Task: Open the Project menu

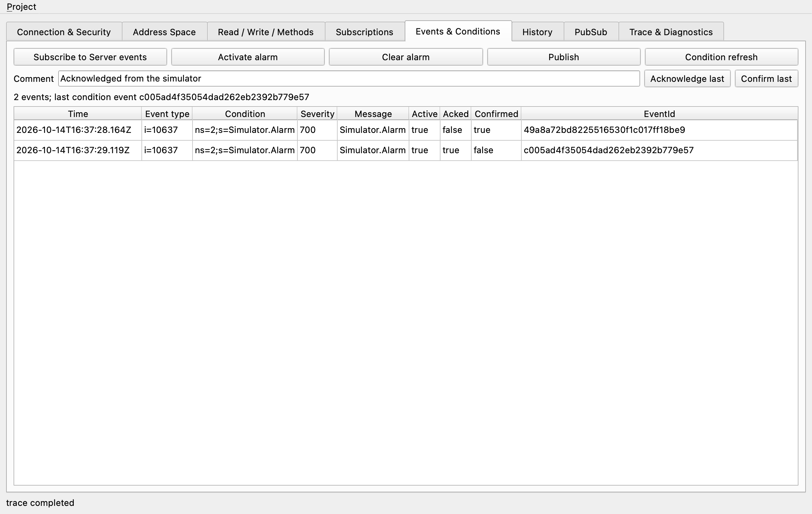Action: [21, 7]
